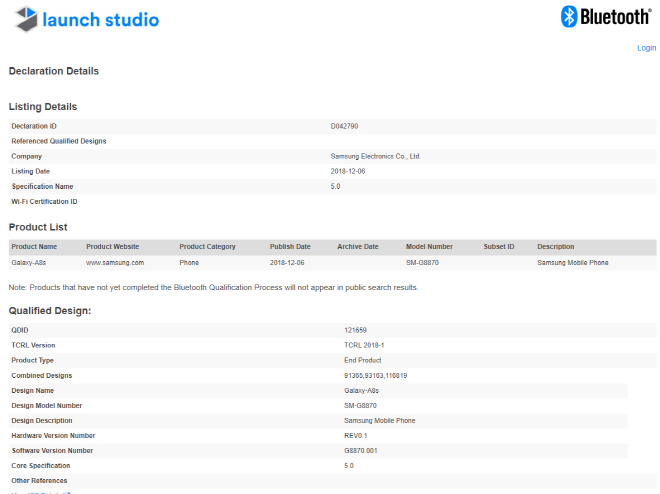Click the Archive Date column header

coord(358,247)
